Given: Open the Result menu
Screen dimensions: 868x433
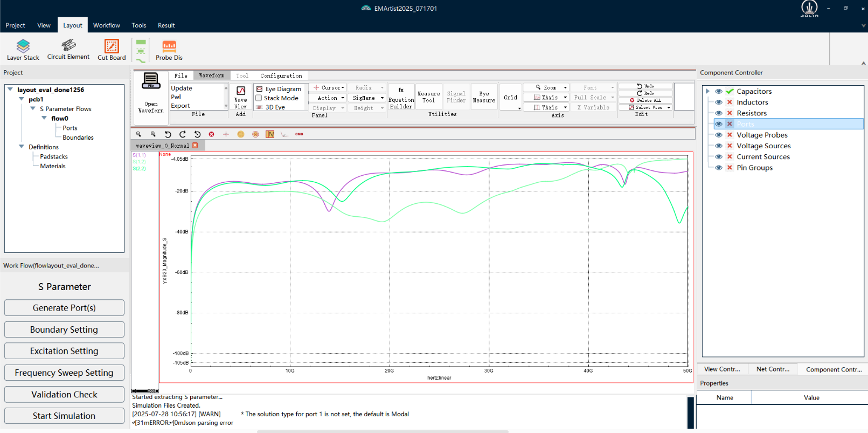Looking at the screenshot, I should pyautogui.click(x=166, y=25).
